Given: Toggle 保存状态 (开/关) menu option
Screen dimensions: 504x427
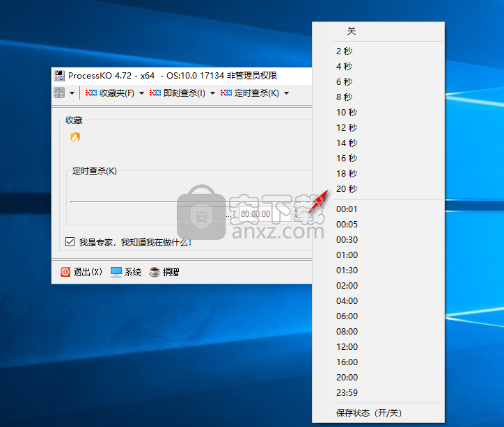Looking at the screenshot, I should (378, 413).
